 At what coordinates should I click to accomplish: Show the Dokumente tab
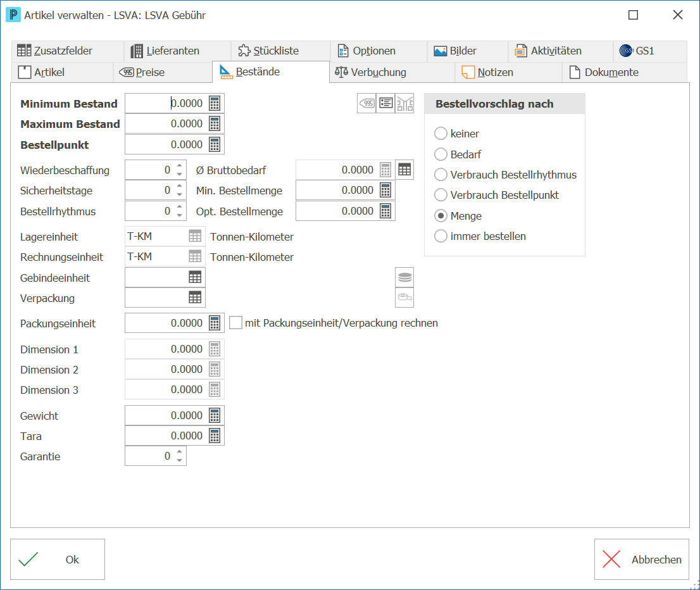[x=624, y=72]
